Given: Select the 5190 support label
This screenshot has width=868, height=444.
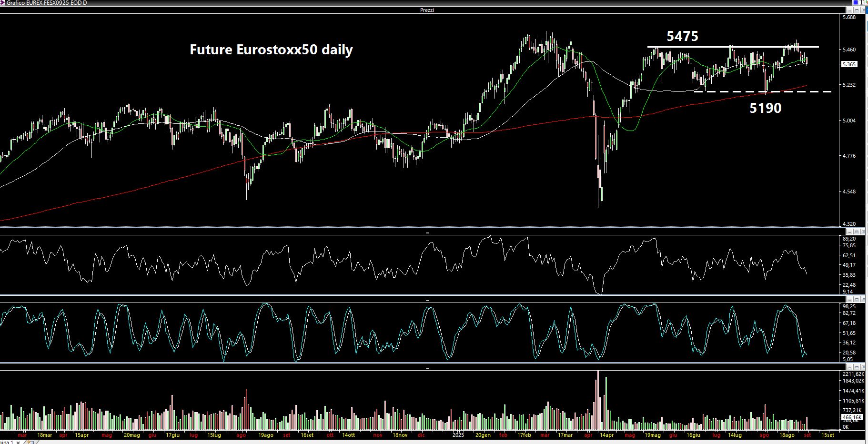Looking at the screenshot, I should tap(766, 108).
